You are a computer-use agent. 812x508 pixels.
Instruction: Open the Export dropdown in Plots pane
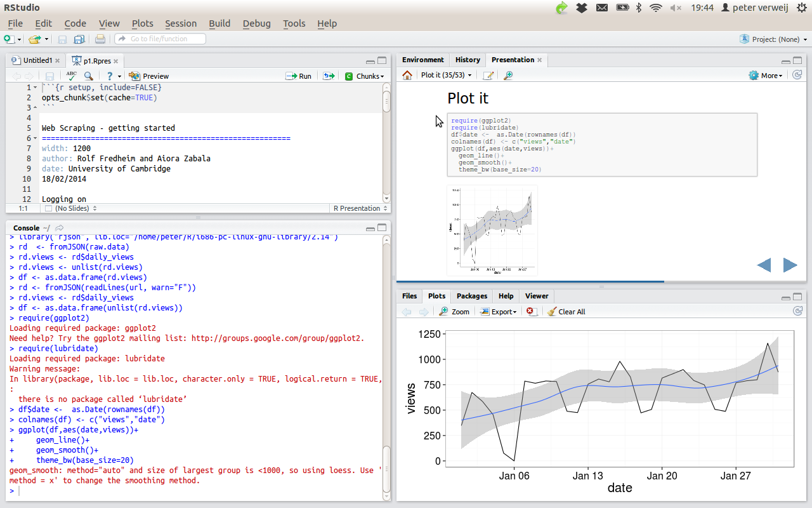[499, 312]
